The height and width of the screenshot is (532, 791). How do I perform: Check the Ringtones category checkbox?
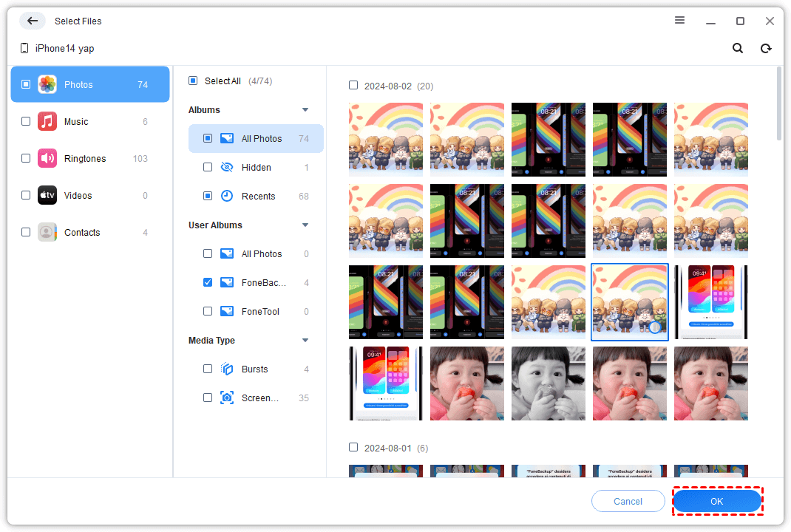(x=26, y=158)
